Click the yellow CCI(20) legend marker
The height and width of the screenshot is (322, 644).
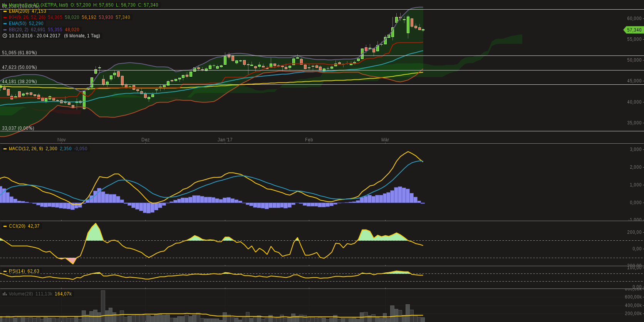click(x=5, y=226)
